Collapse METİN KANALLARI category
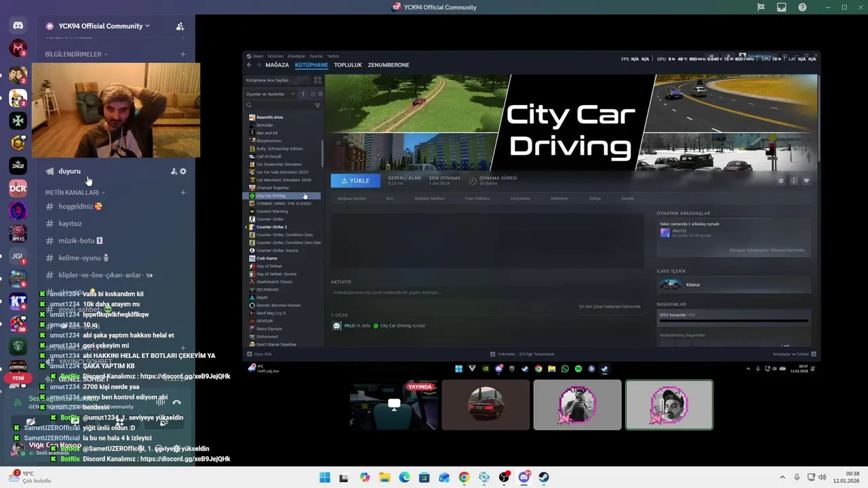 tap(75, 192)
